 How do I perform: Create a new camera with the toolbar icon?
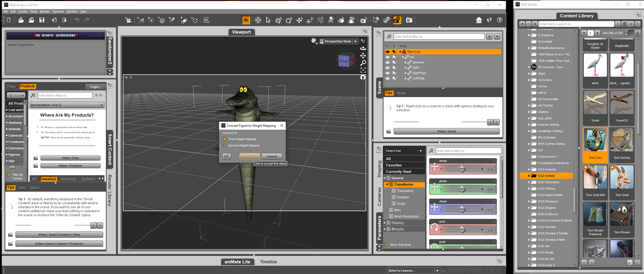point(128,20)
